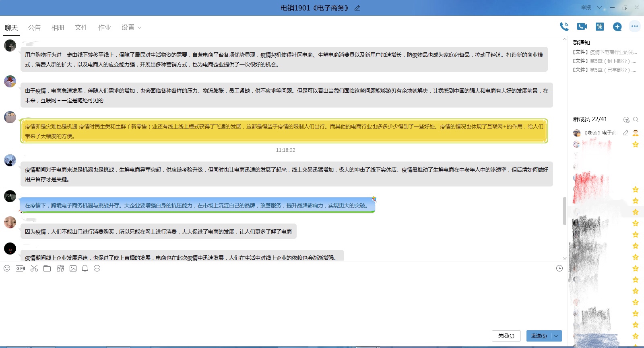The height and width of the screenshot is (348, 644).
Task: Start a group video call
Action: tap(582, 27)
